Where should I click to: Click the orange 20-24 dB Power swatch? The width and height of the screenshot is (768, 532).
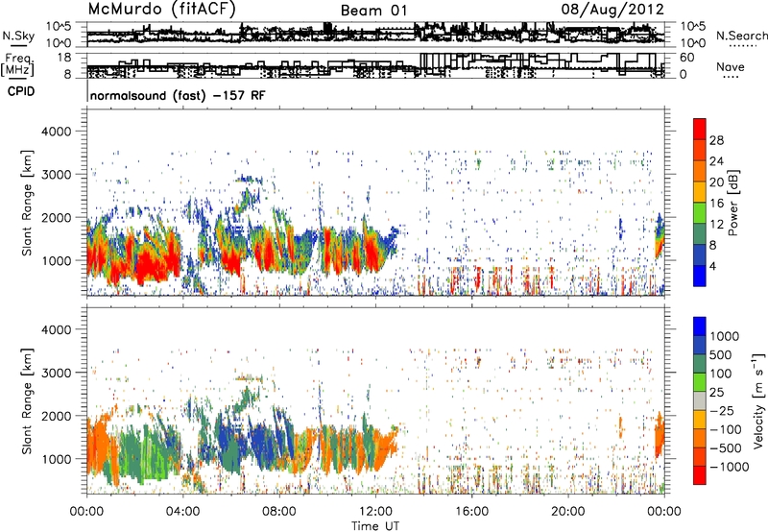pos(700,171)
